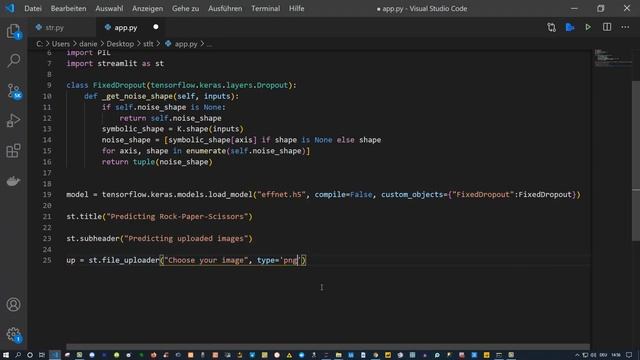Click '_get_noise_shape' function definition
Viewport: 640px width, 360px height.
[138, 96]
